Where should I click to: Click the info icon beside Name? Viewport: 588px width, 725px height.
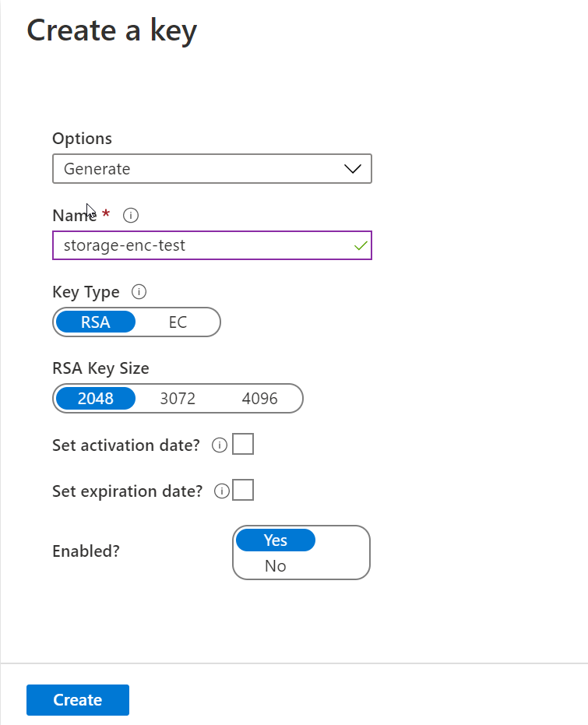(129, 216)
